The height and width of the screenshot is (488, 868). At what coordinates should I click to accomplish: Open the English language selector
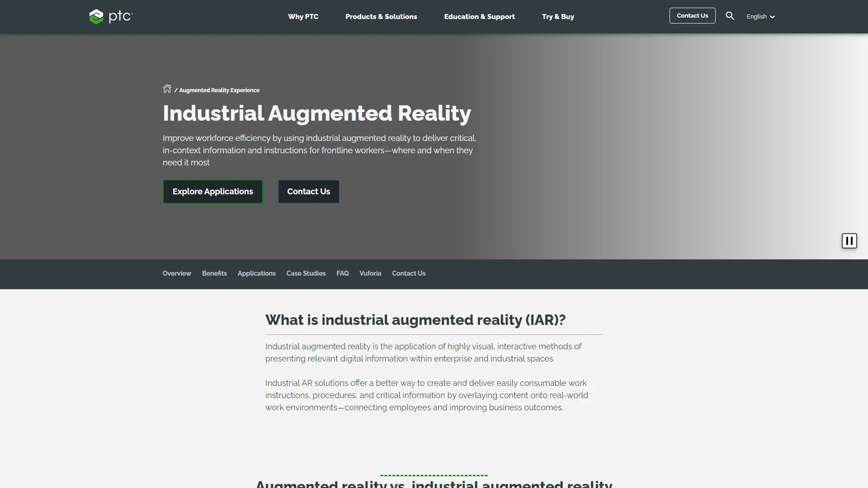point(760,16)
